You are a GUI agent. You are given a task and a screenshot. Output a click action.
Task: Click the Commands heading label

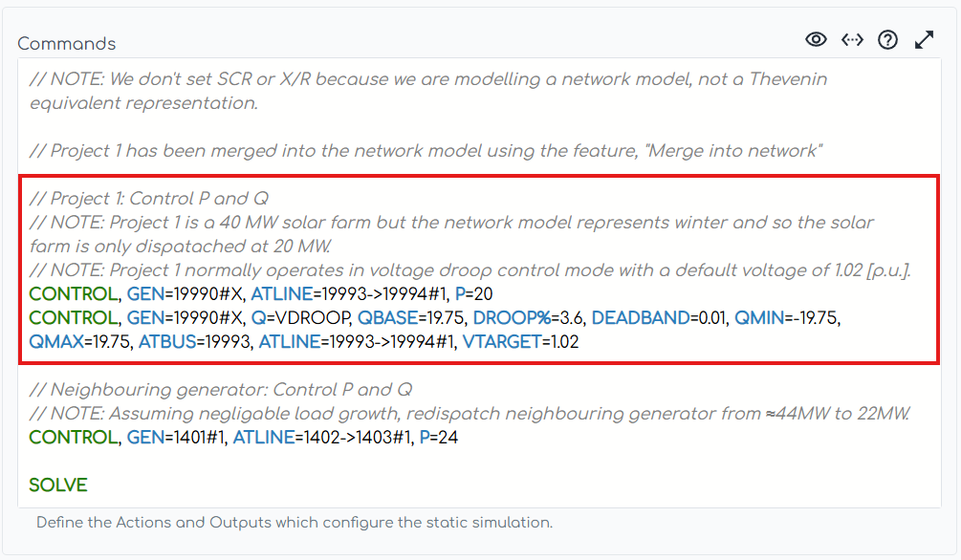tap(66, 44)
